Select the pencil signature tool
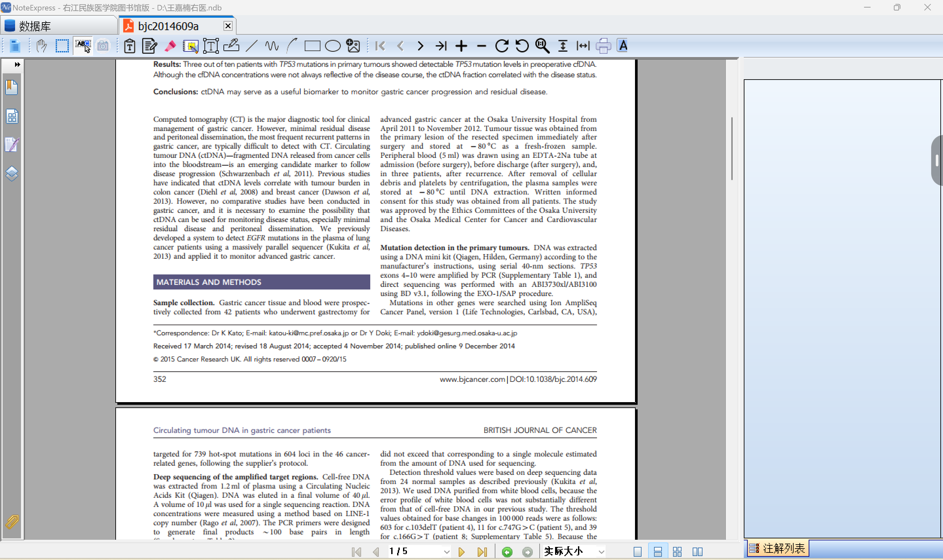The height and width of the screenshot is (560, 943). coord(231,45)
